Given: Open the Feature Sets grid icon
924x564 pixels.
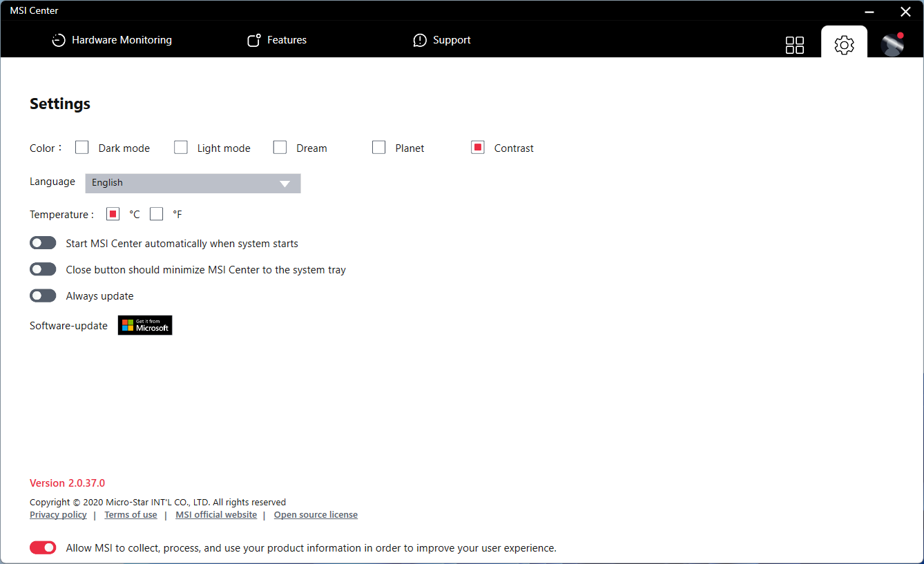Looking at the screenshot, I should coord(794,44).
